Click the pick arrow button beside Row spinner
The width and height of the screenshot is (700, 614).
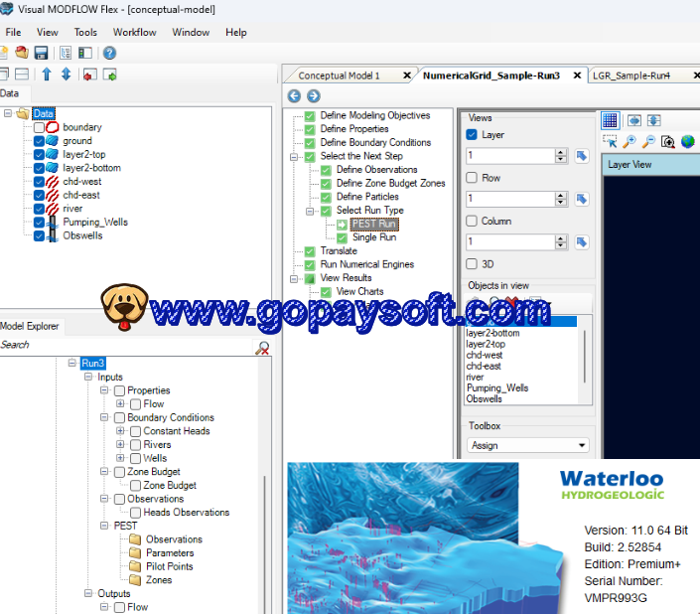point(581,199)
